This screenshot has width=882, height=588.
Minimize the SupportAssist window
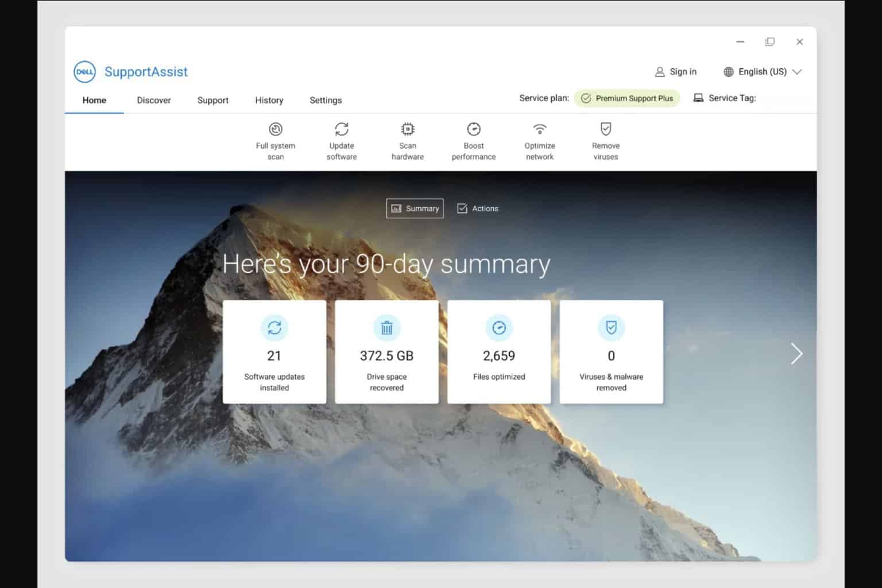(x=740, y=42)
